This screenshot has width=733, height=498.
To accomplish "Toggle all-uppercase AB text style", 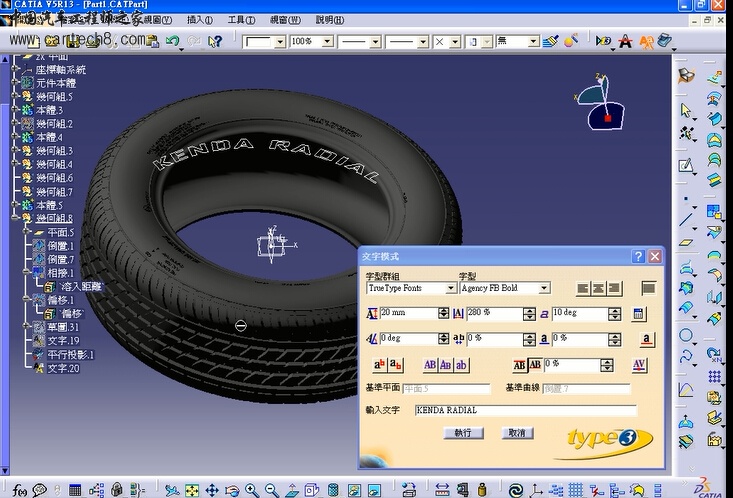I will click(x=430, y=365).
